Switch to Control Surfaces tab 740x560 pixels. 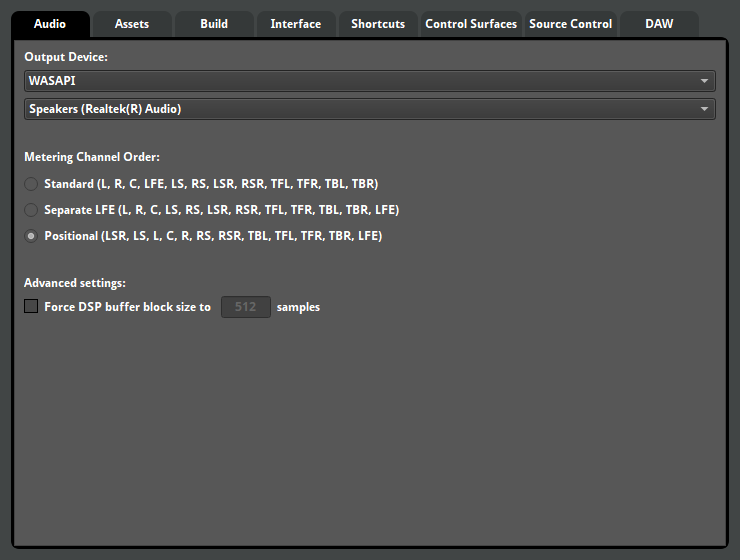pos(471,24)
